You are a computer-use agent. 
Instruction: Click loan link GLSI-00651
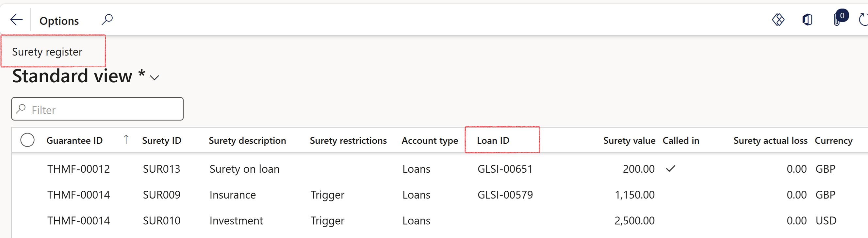pos(505,169)
